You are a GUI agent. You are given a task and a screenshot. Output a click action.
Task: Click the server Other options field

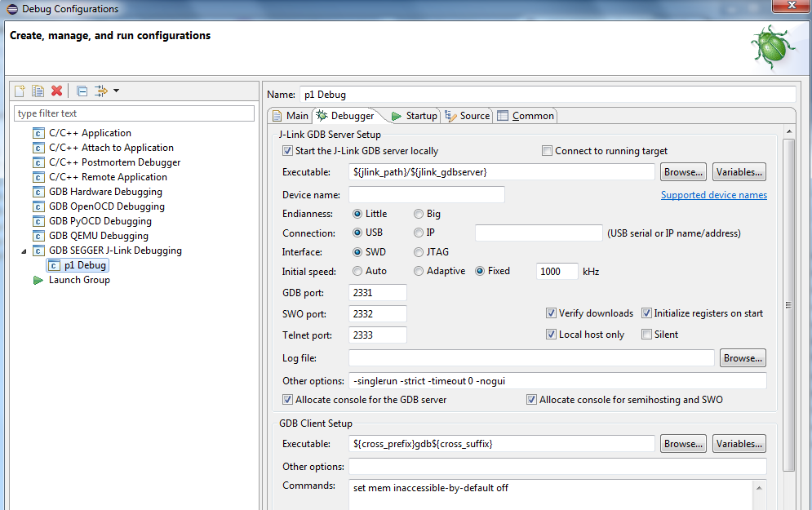coord(557,381)
